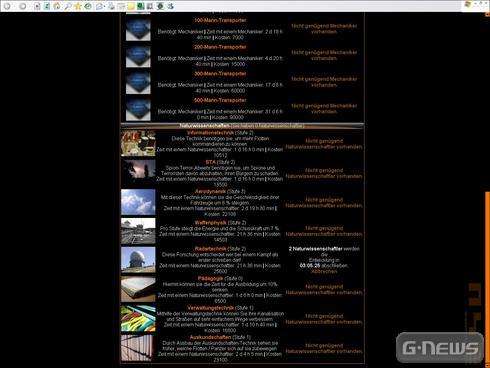Open the Waffenphysik title link

click(x=211, y=222)
